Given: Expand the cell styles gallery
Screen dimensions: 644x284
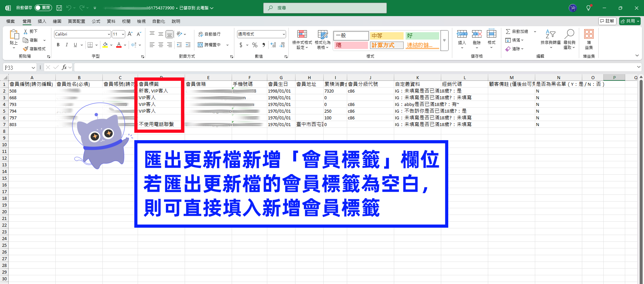Looking at the screenshot, I should tap(444, 41).
